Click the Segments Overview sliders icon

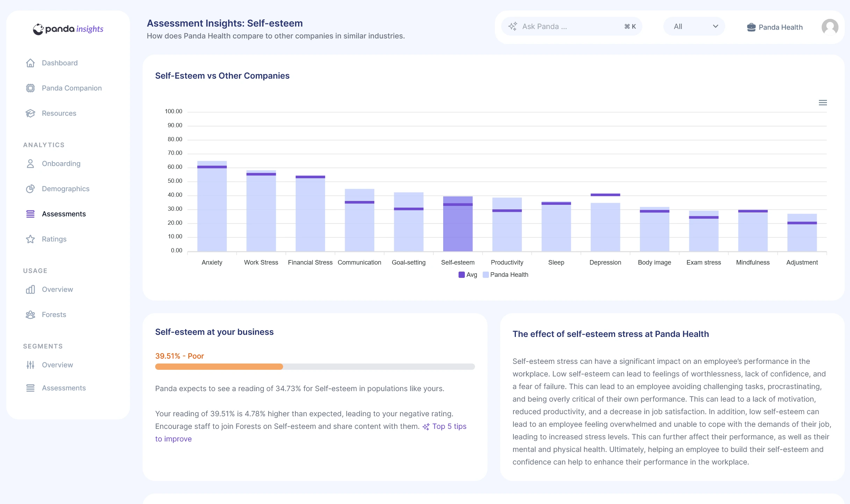tap(30, 365)
